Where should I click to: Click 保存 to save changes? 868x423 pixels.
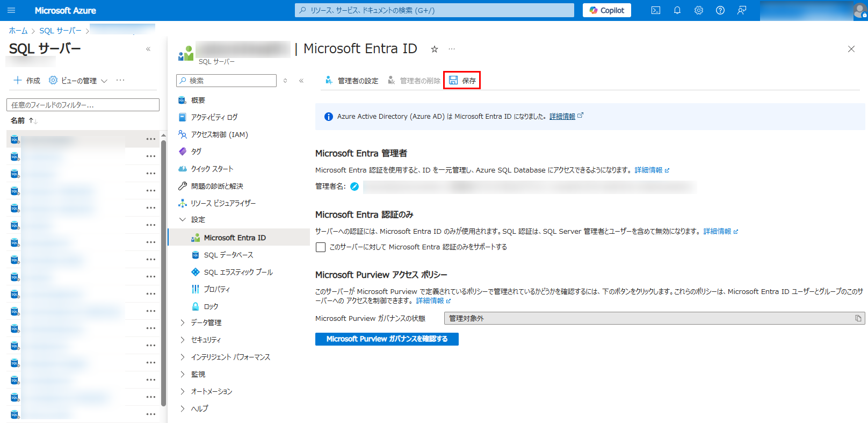[462, 81]
